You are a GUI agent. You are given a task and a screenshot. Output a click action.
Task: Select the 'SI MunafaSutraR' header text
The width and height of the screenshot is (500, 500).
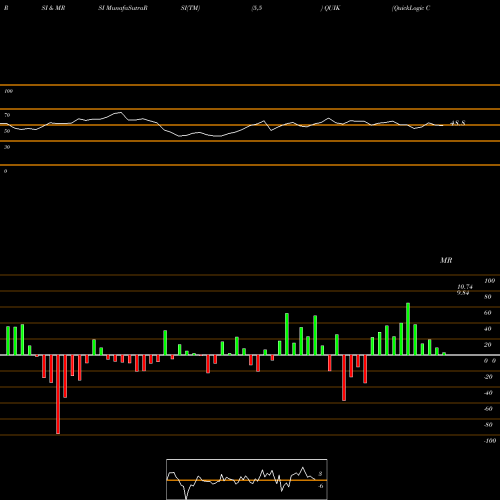point(123,8)
